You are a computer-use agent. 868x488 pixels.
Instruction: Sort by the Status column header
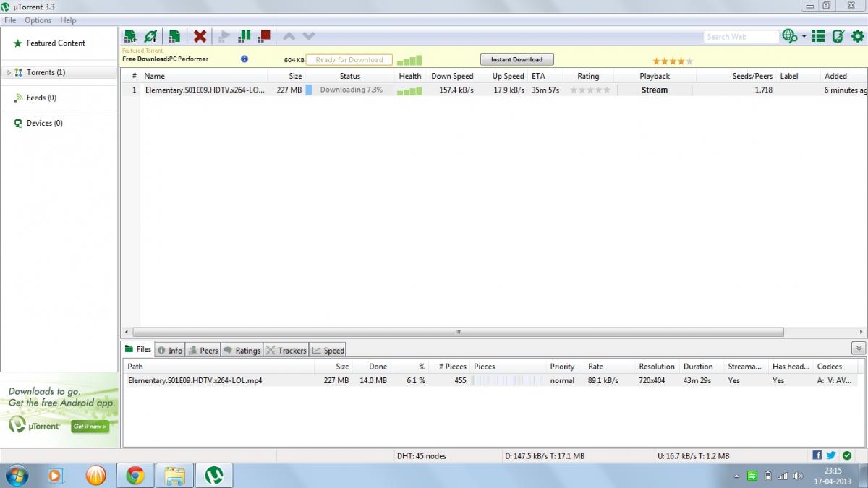click(x=350, y=76)
